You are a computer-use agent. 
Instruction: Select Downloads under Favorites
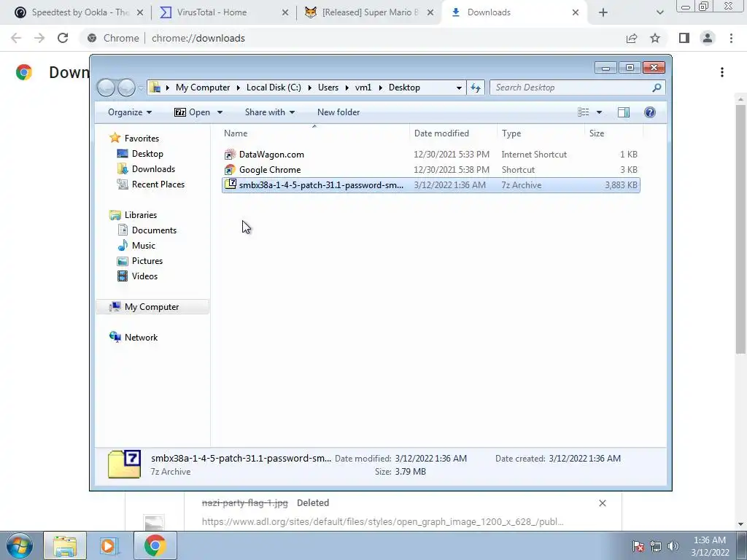(153, 169)
